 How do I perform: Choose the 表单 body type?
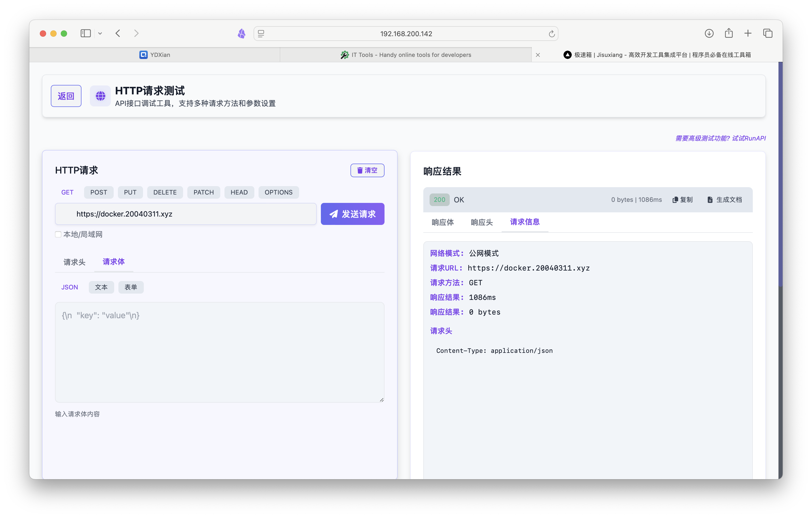131,287
